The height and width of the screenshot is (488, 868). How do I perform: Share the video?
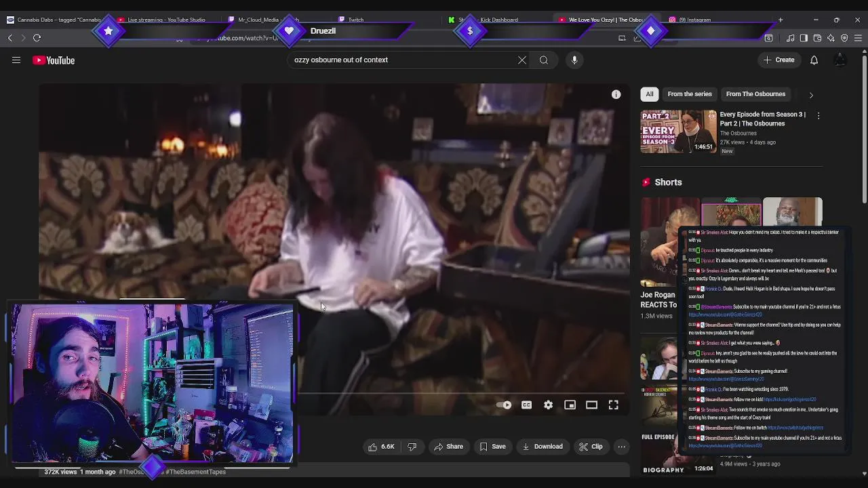[449, 447]
